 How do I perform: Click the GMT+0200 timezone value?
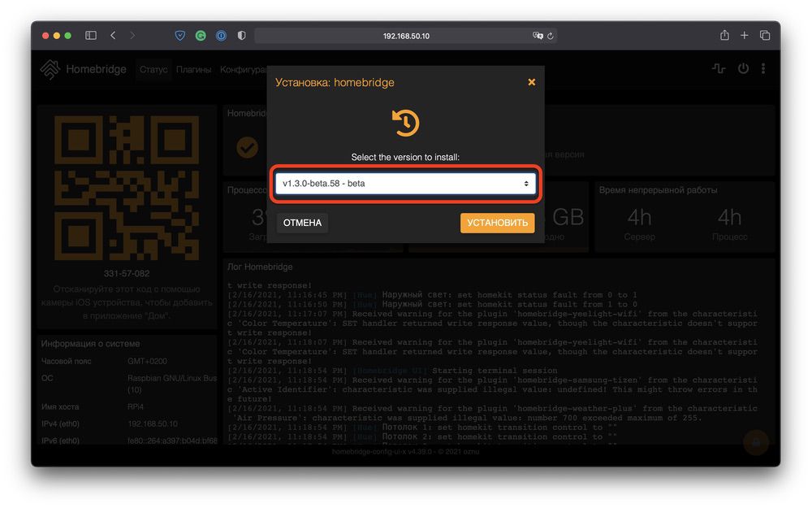pos(148,361)
